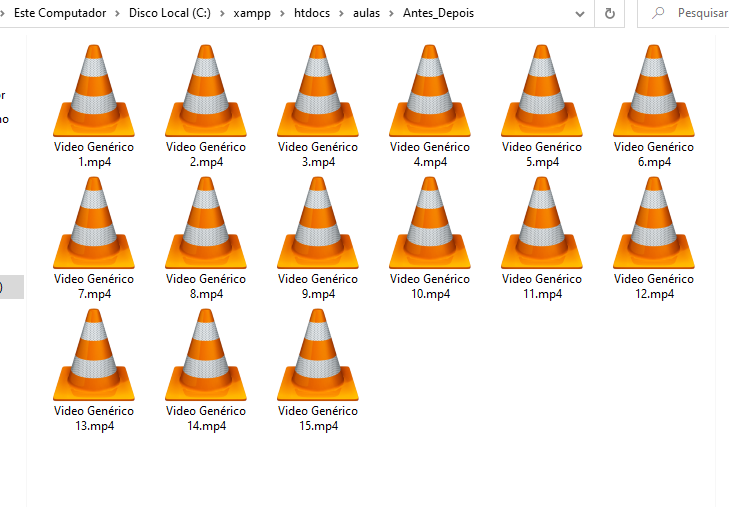Navigate to htdocs folder breadcrumb

pyautogui.click(x=312, y=13)
